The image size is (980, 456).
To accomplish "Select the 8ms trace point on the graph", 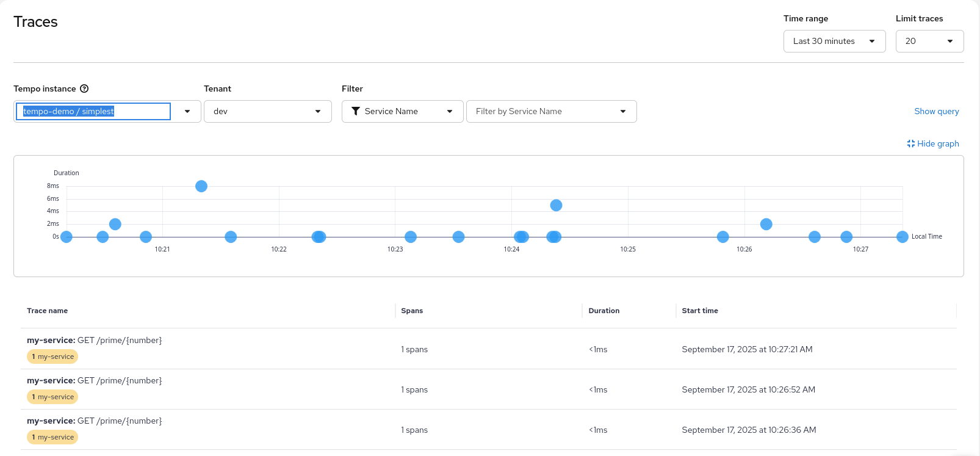I will coord(201,186).
